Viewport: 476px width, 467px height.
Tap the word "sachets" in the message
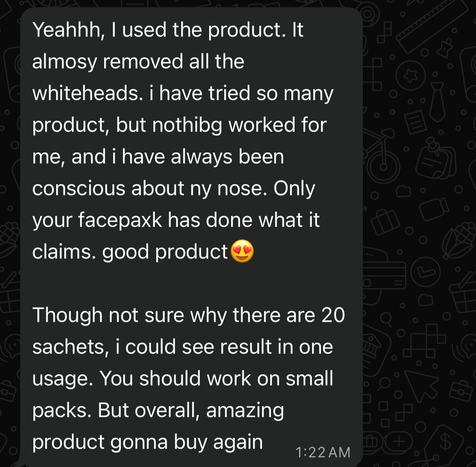(x=70, y=347)
